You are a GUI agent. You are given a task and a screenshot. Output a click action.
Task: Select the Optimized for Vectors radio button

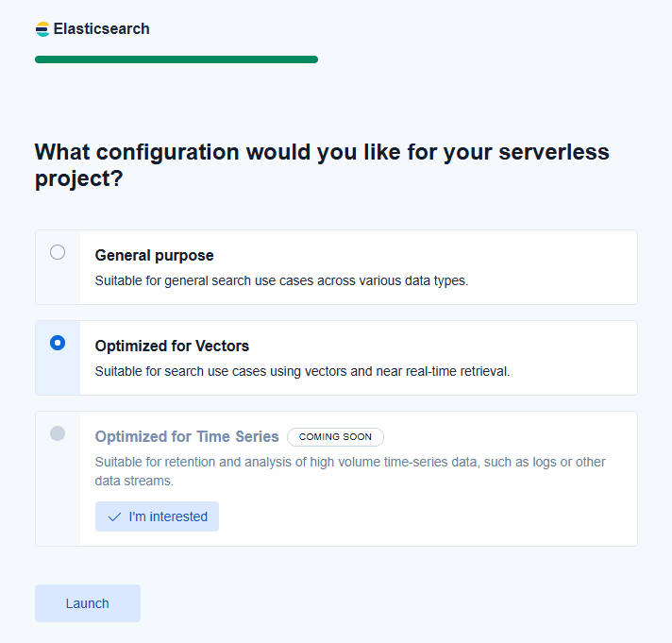point(58,343)
